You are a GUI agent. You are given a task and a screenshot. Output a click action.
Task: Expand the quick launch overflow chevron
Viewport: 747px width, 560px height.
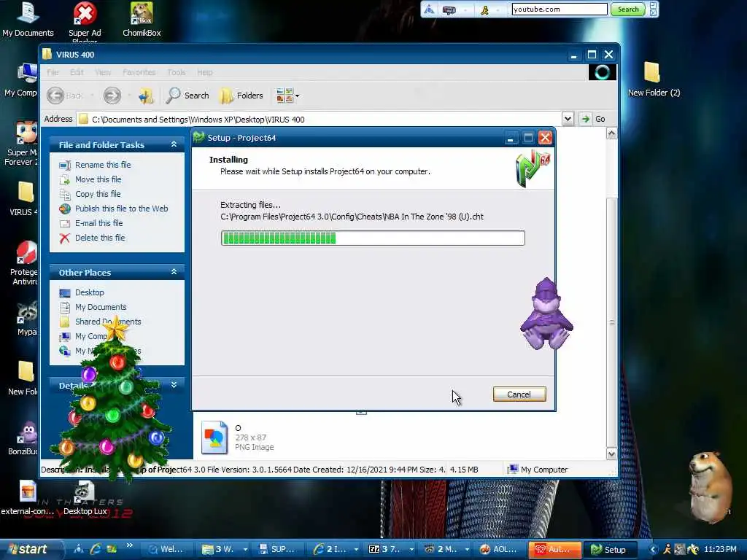[x=130, y=545]
